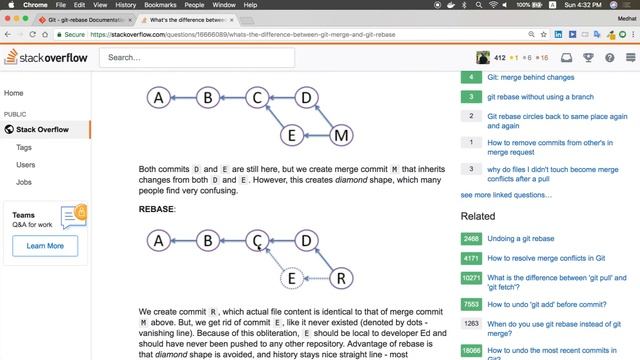Open the History menu
The image size is (640, 360).
(125, 5)
